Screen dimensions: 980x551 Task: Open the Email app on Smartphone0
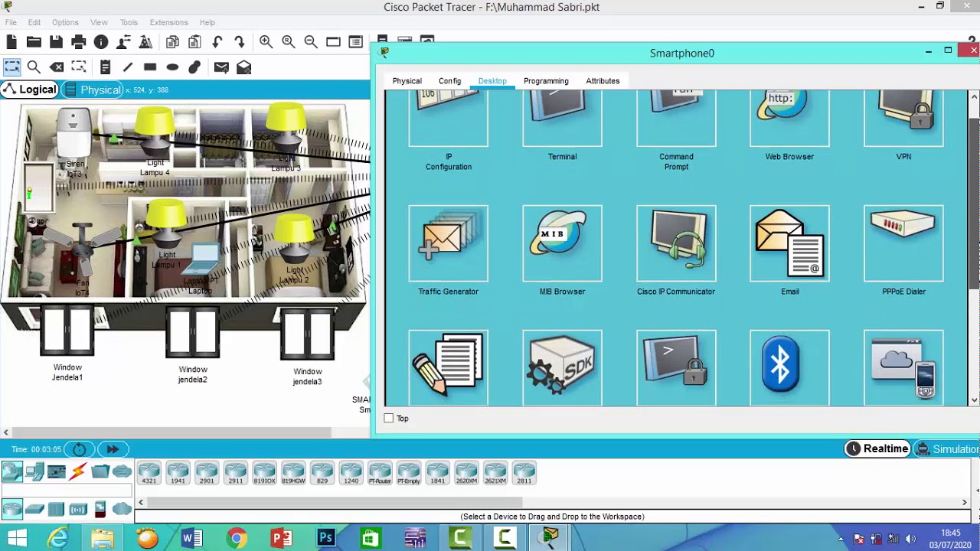(x=789, y=244)
